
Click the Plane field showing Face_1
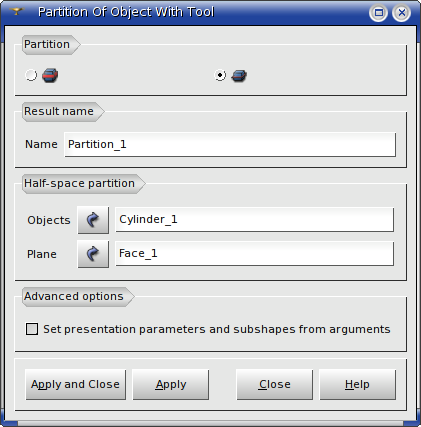click(254, 253)
